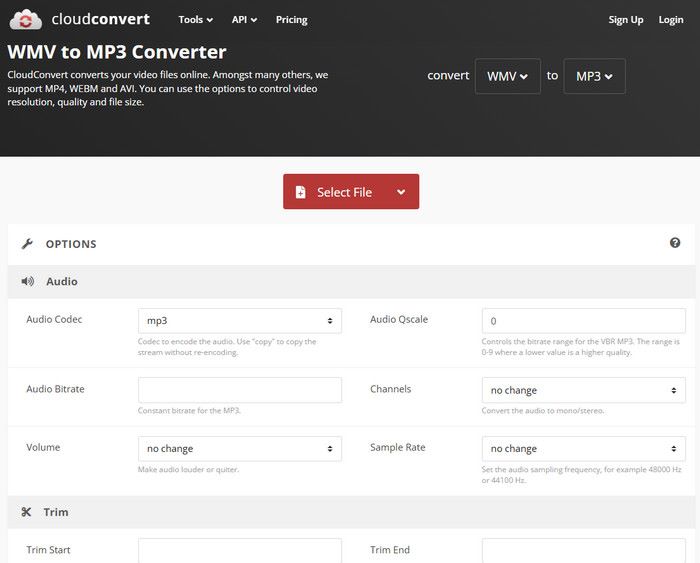
Task: Open the Select File dropdown arrow
Action: tap(401, 192)
